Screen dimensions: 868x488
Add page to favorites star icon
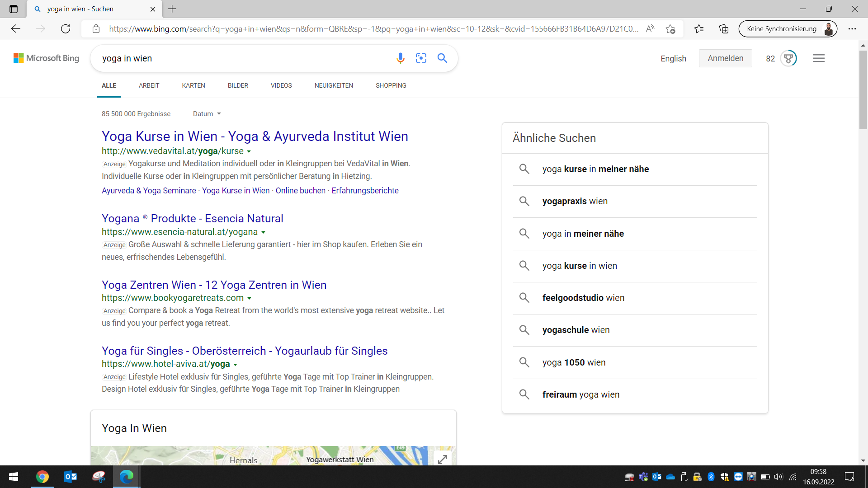[670, 29]
